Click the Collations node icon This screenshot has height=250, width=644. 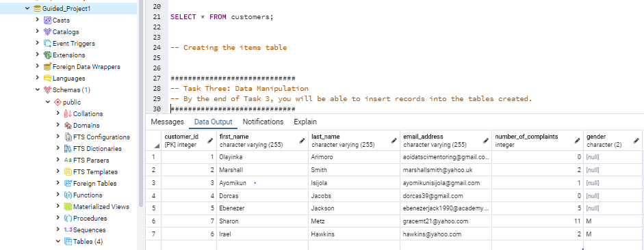tap(68, 113)
